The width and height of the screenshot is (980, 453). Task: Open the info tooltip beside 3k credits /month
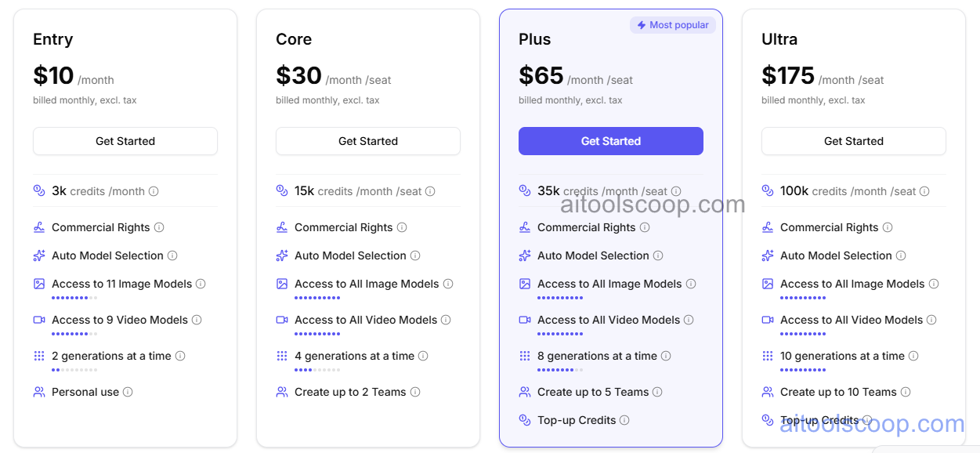pyautogui.click(x=154, y=190)
